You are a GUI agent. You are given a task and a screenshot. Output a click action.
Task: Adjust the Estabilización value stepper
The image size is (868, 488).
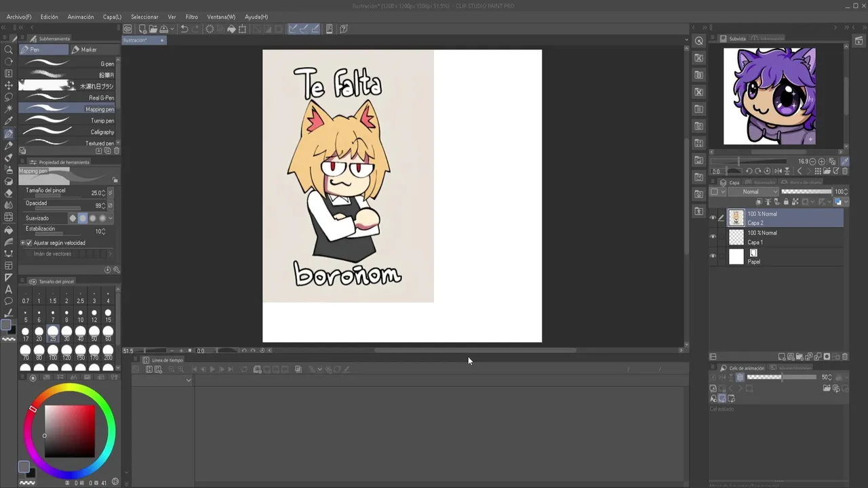tap(104, 232)
